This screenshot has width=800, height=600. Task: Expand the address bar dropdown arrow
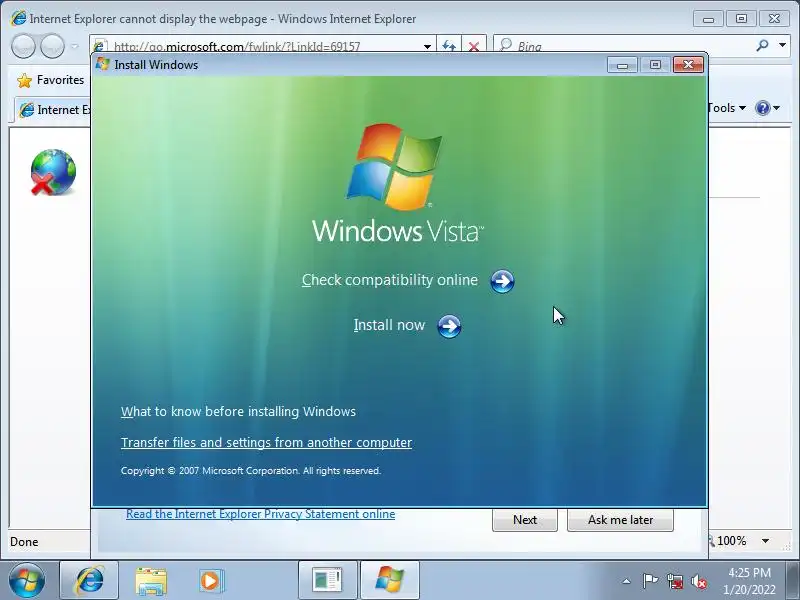click(427, 46)
